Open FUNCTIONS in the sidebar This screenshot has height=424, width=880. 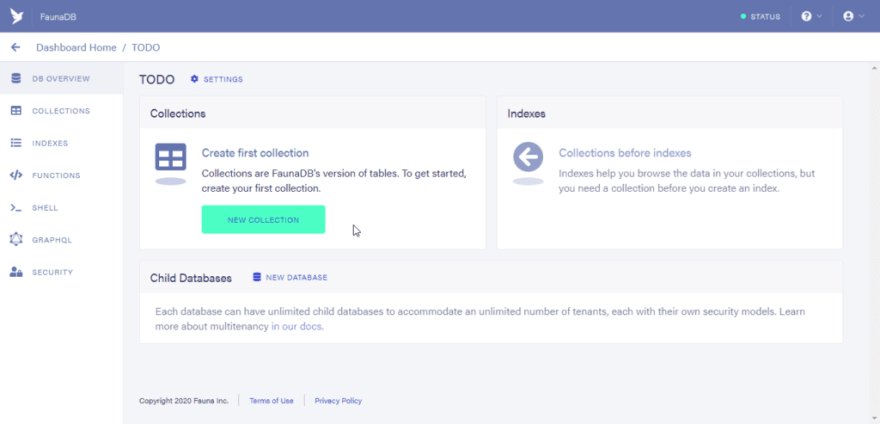tap(62, 175)
